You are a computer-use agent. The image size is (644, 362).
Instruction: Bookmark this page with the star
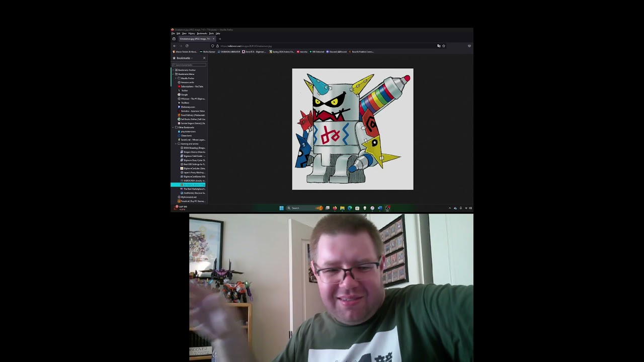[443, 46]
